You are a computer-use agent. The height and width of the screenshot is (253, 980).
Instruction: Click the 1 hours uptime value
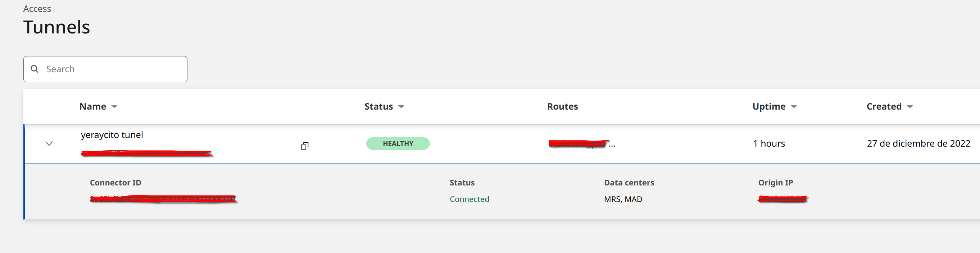(769, 144)
